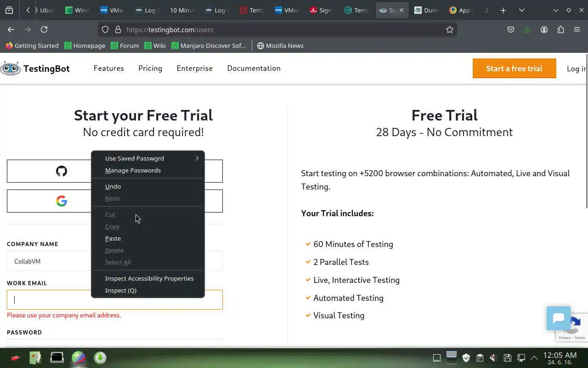The height and width of the screenshot is (368, 588).
Task: Expand the hidden system tray icons arrow
Action: [x=534, y=358]
